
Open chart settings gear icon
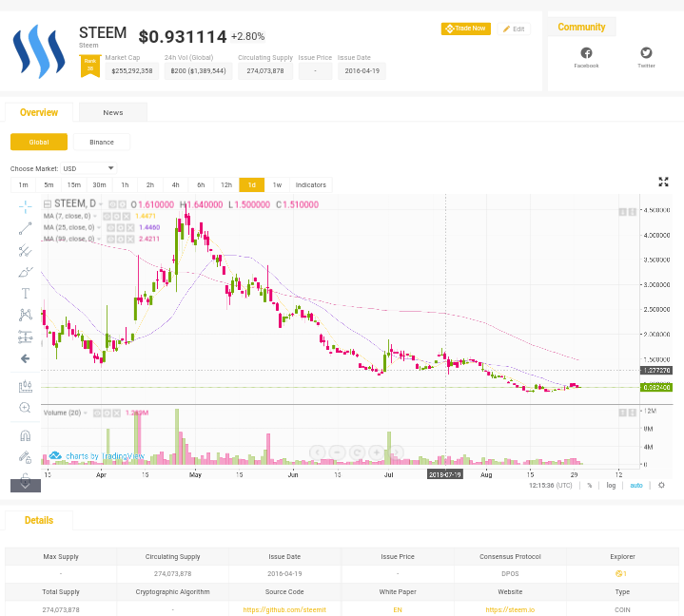(x=661, y=485)
